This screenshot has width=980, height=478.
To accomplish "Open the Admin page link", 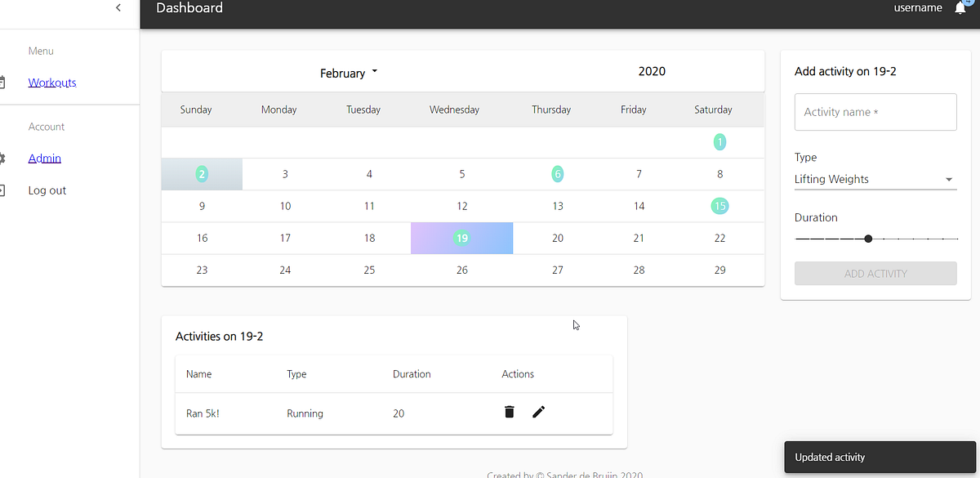I will coord(44,158).
